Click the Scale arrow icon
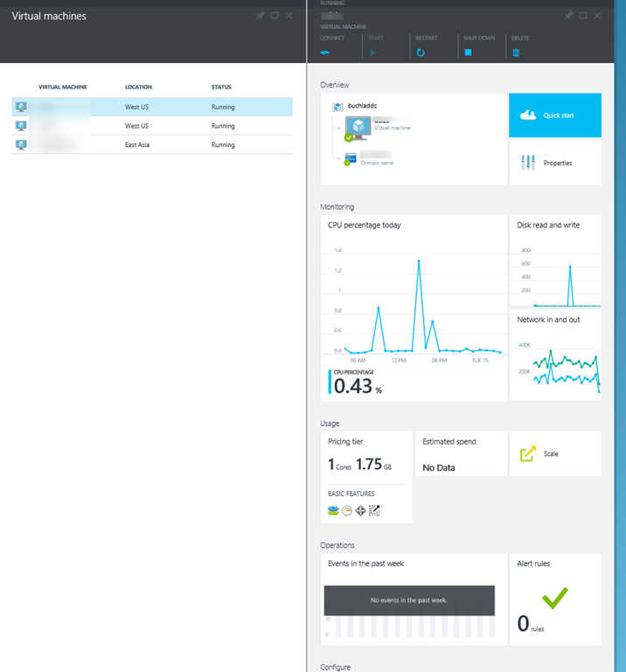Screen dimensions: 626x672 pyautogui.click(x=528, y=453)
